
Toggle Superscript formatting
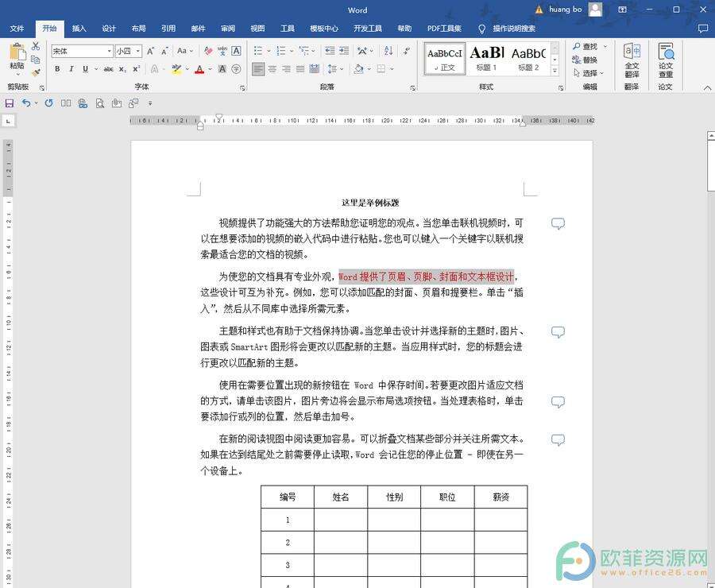136,69
